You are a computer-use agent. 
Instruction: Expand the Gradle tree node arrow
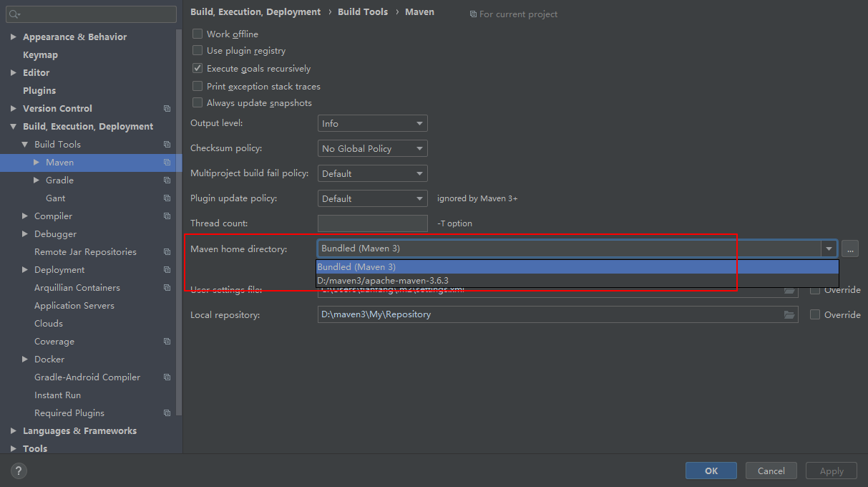[x=36, y=180]
